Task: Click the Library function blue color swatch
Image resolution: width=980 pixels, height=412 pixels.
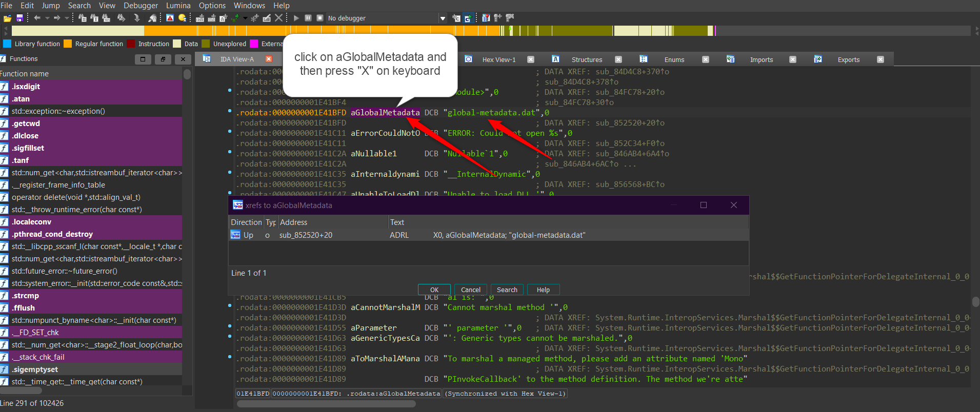Action: click(x=7, y=44)
